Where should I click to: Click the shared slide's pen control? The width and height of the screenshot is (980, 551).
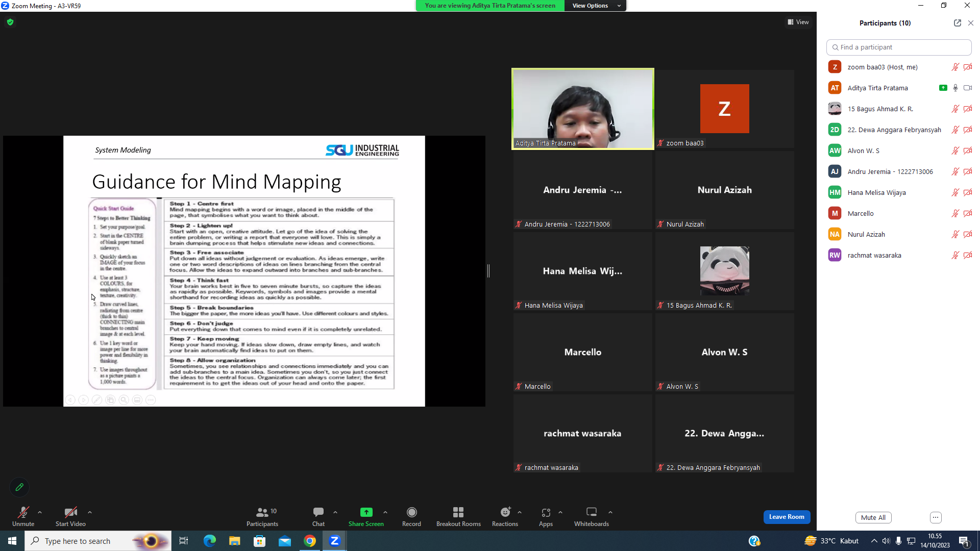click(97, 400)
